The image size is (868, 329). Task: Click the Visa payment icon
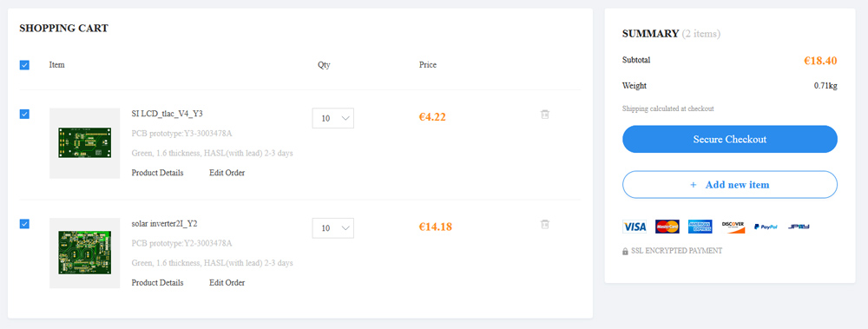[x=635, y=227]
